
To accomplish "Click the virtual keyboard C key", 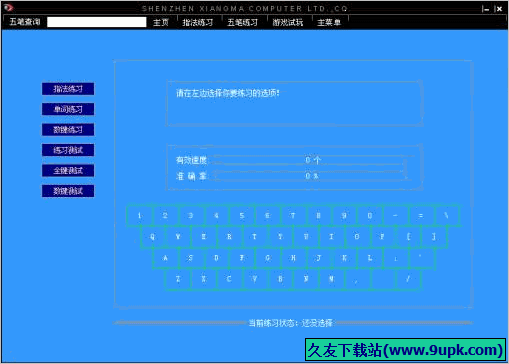I will 229,279.
